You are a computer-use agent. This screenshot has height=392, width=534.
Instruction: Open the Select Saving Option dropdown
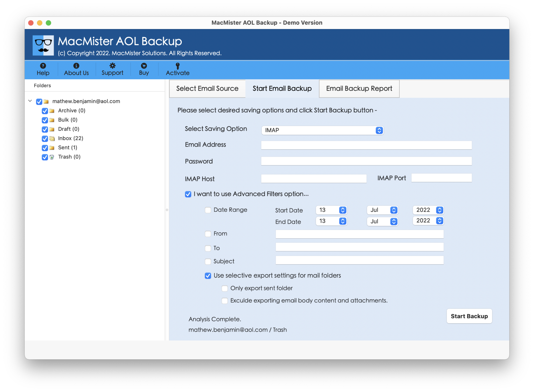coord(379,130)
